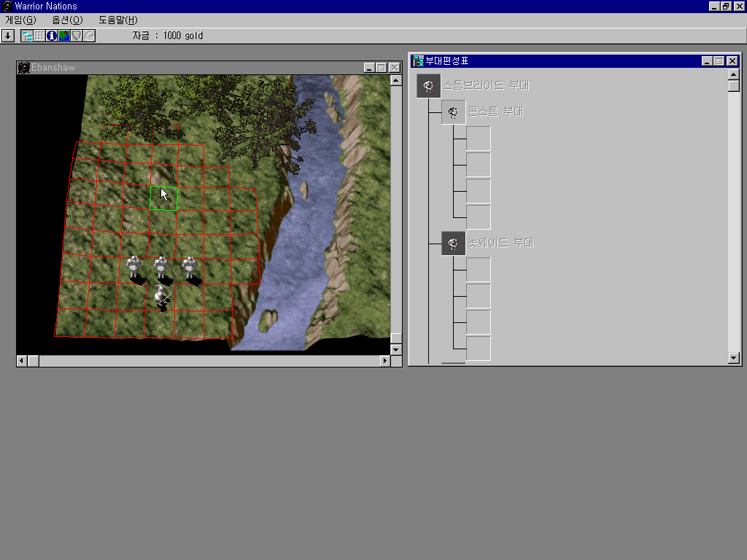Click the grayed curved-arrow toolbar icon

click(89, 36)
